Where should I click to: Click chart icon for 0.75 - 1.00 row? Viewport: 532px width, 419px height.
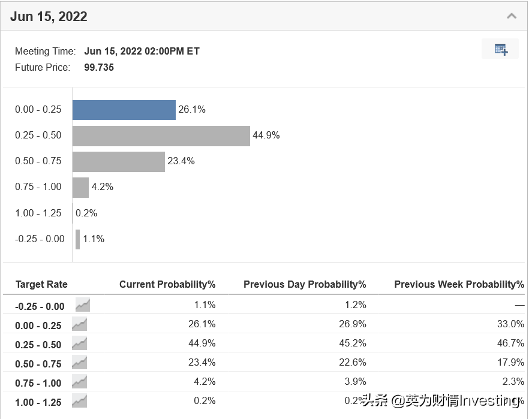click(x=79, y=382)
